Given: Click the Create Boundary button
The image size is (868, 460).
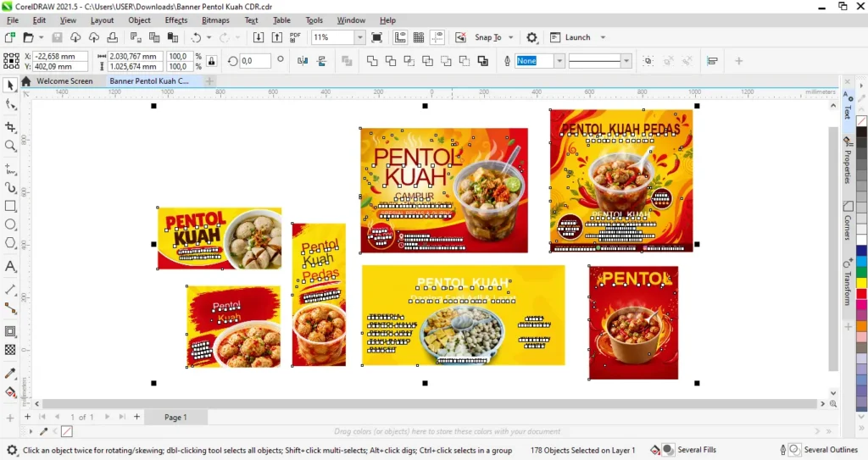Looking at the screenshot, I should coord(482,61).
